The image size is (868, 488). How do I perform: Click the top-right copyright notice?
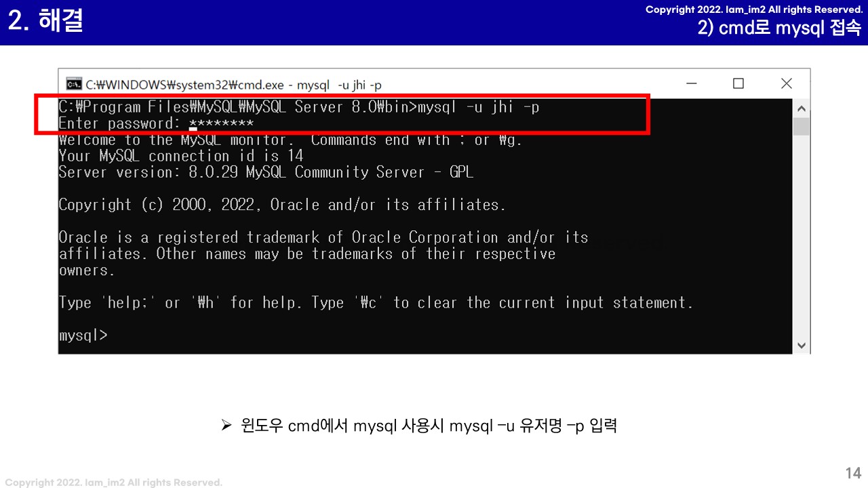753,9
